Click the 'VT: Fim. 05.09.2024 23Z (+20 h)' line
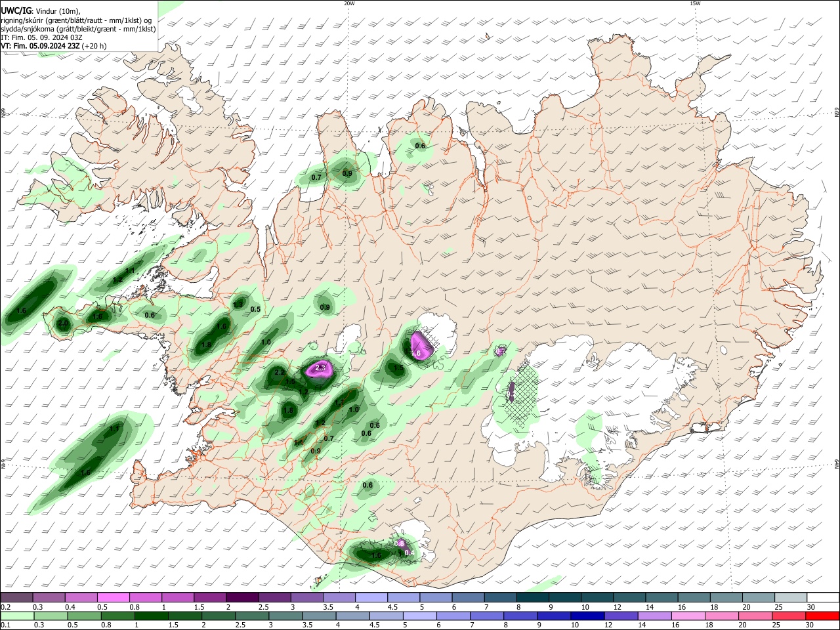Screen dimensions: 840x630 click(x=54, y=46)
